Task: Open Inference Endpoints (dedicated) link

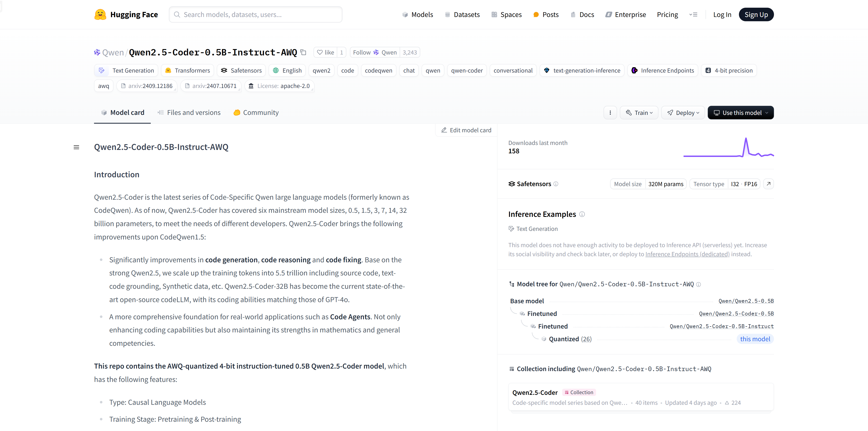Action: point(687,254)
